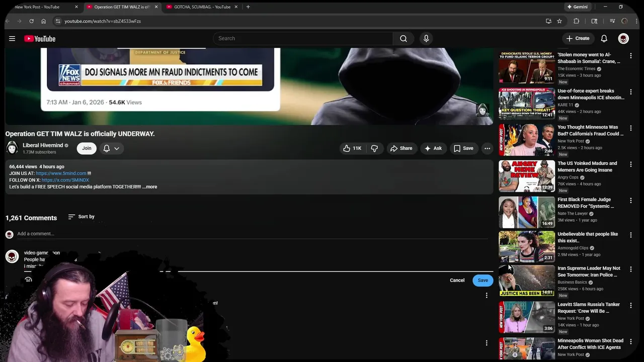Screen dimensions: 644x362
Task: Open the comment options three-dot menu below Save
Action: [x=487, y=296]
